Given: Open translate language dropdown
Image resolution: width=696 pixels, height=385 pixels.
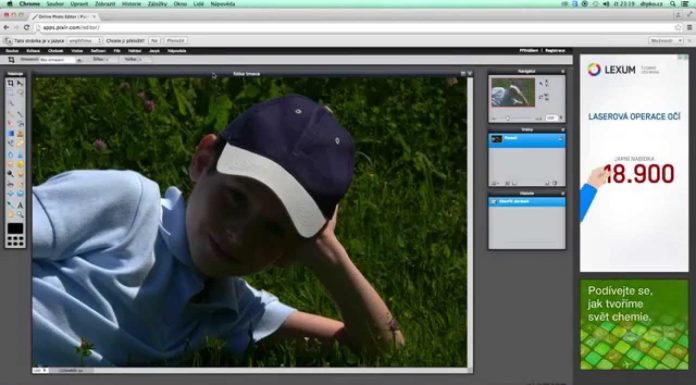Looking at the screenshot, I should [84, 40].
